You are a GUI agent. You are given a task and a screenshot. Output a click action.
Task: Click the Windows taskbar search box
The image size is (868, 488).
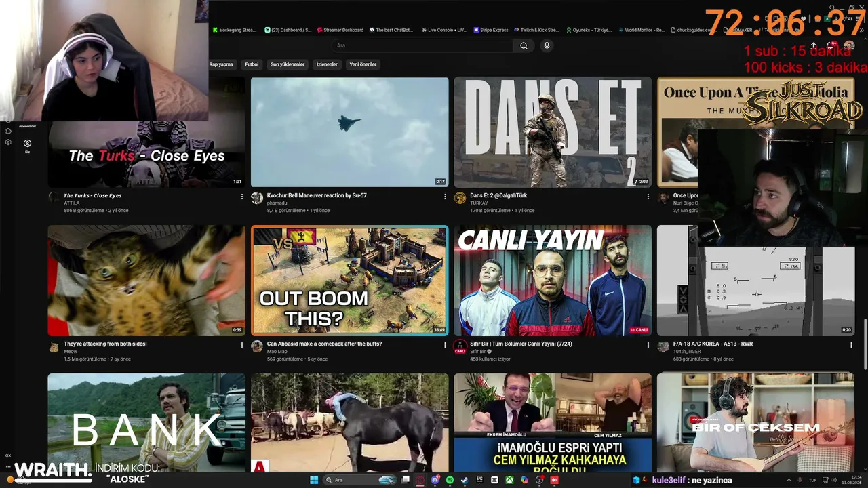tap(360, 480)
